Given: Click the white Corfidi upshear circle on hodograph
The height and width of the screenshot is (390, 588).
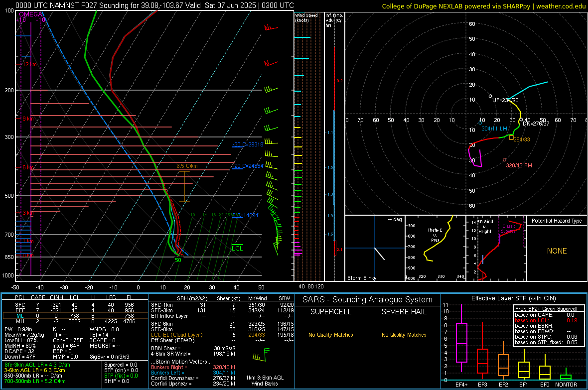Looking at the screenshot, I should [x=490, y=96].
